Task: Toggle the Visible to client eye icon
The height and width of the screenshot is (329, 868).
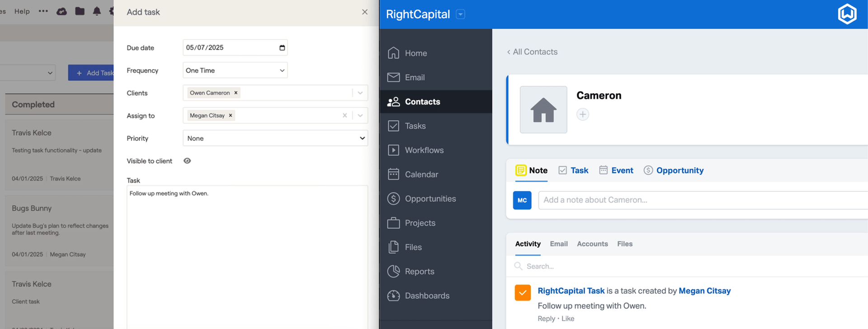Action: point(187,161)
